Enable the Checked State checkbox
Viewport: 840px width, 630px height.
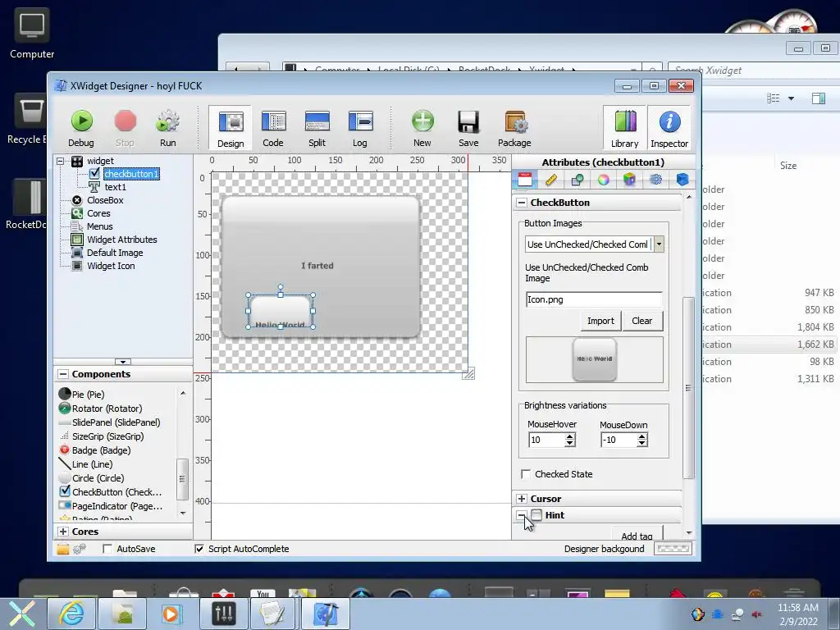point(526,474)
